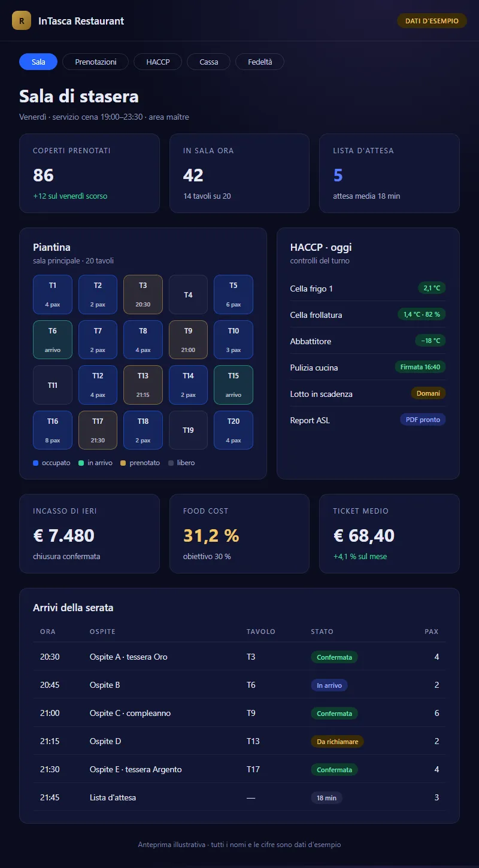The width and height of the screenshot is (479, 868).
Task: Click the Incasso di ieri € 7.480 value
Action: [64, 536]
